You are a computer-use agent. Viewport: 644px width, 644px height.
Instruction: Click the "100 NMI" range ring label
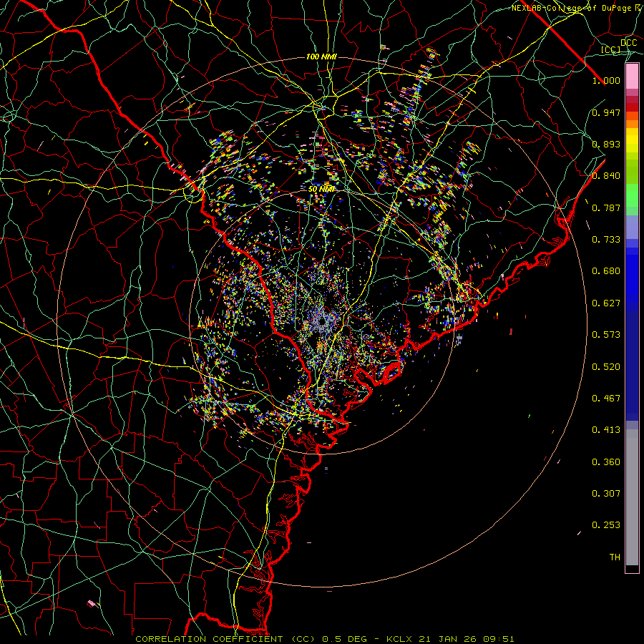(x=321, y=57)
